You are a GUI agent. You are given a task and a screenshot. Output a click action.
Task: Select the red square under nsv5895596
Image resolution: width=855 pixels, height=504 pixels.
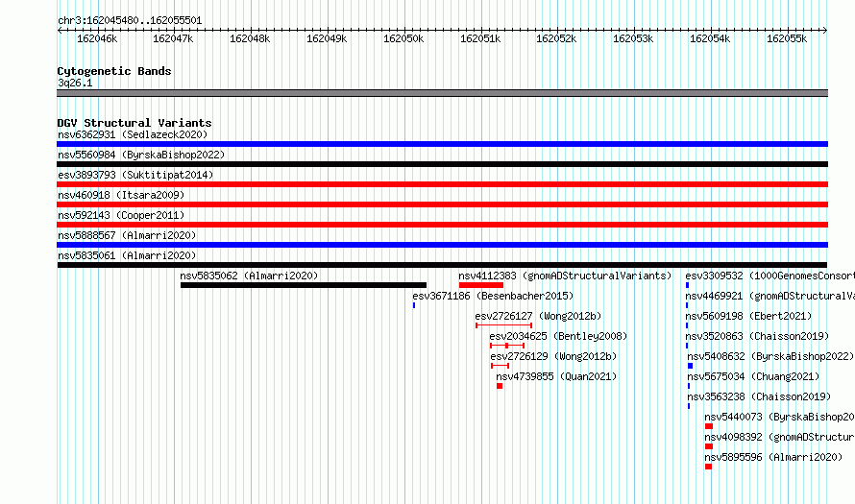click(x=708, y=467)
